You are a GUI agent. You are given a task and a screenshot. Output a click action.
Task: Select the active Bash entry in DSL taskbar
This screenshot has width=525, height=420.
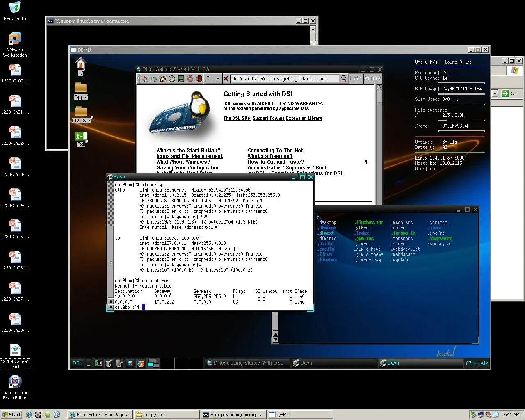(420, 363)
